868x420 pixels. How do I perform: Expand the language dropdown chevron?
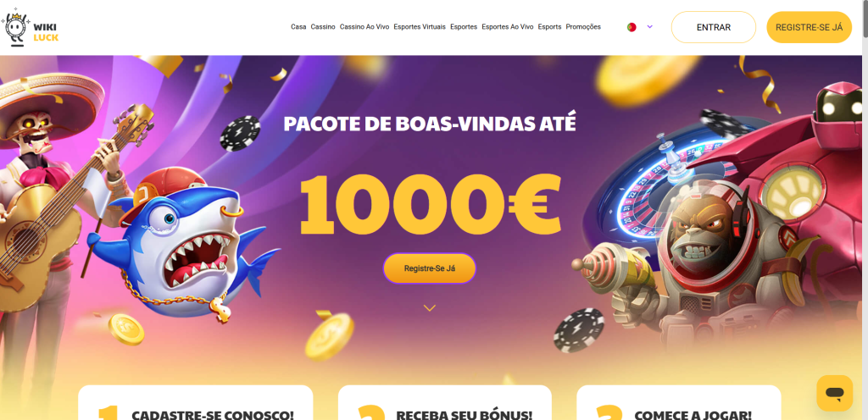coord(650,26)
